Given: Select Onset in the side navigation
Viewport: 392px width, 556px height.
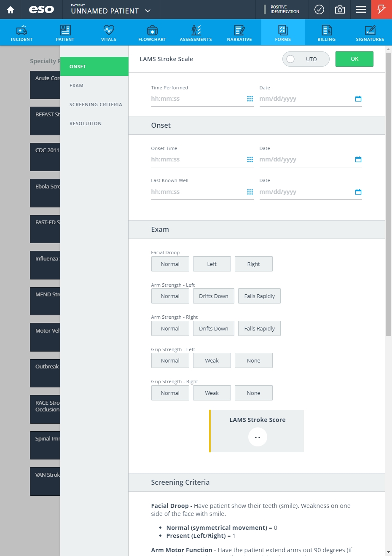Looking at the screenshot, I should (94, 67).
